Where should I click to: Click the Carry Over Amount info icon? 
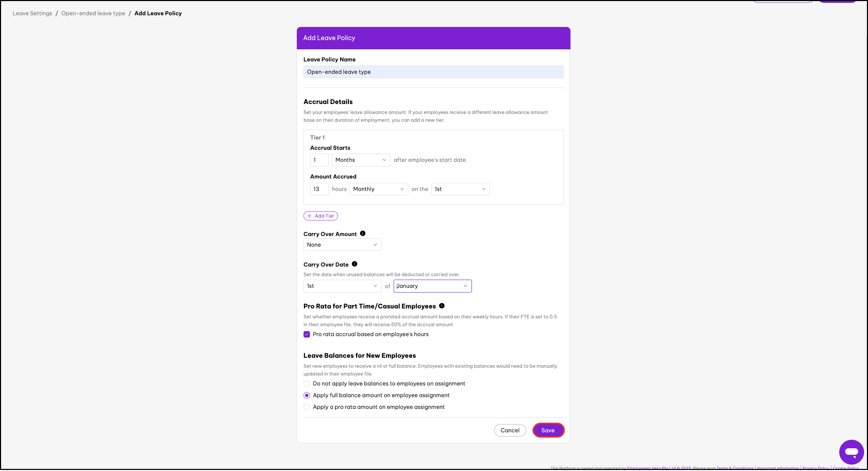coord(362,234)
